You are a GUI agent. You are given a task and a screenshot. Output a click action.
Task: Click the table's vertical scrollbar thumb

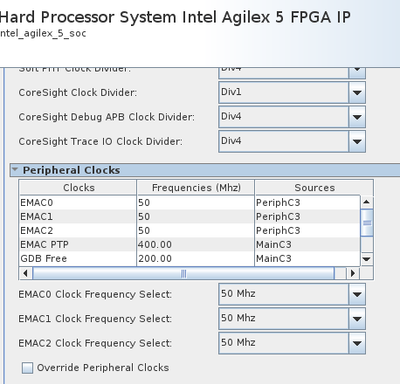pyautogui.click(x=367, y=222)
